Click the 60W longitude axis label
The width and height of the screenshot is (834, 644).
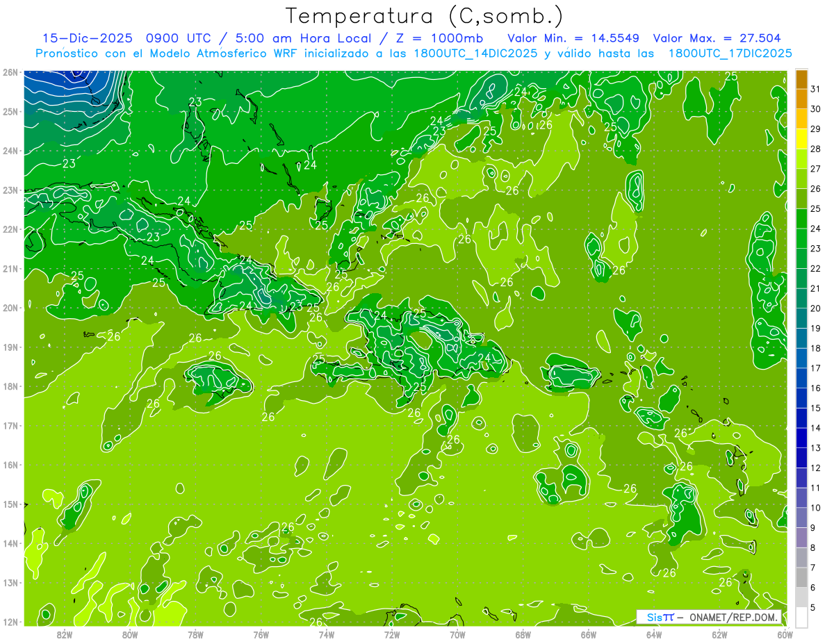(785, 634)
